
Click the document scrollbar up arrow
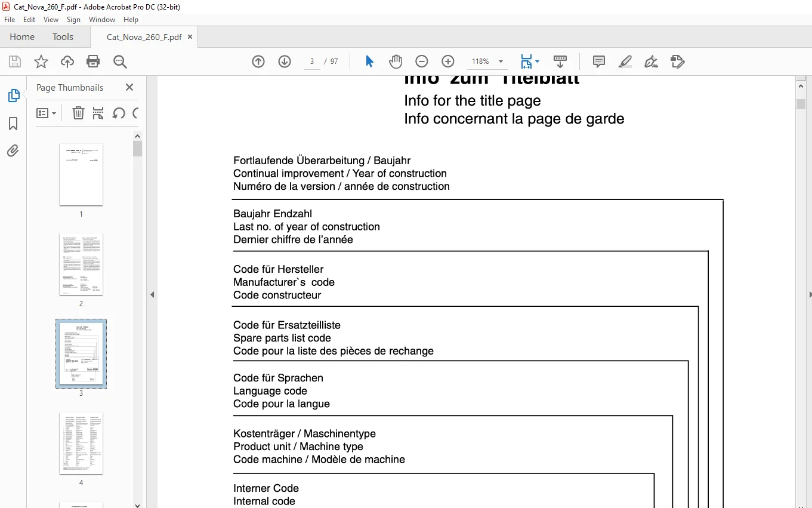(x=801, y=86)
